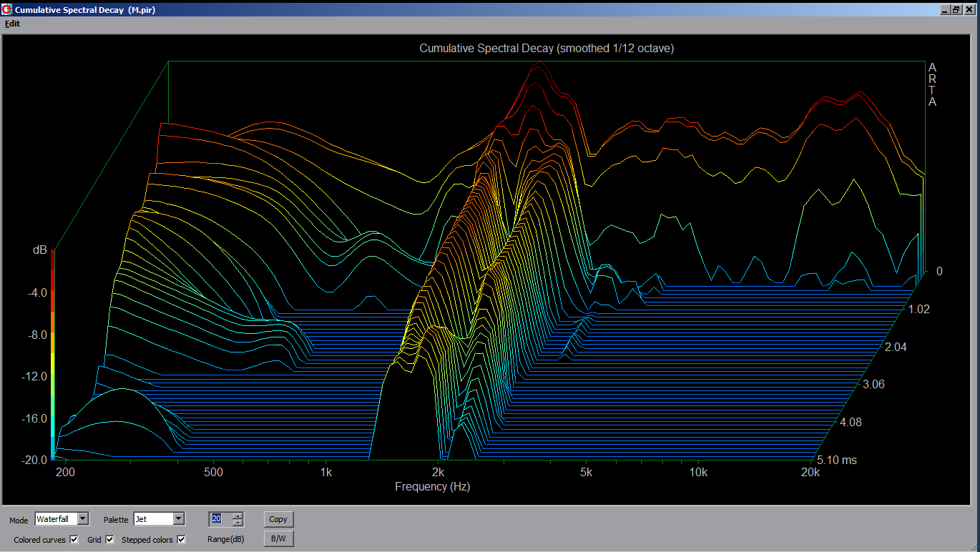Expand the Palette dropdown set to Jet

click(179, 518)
